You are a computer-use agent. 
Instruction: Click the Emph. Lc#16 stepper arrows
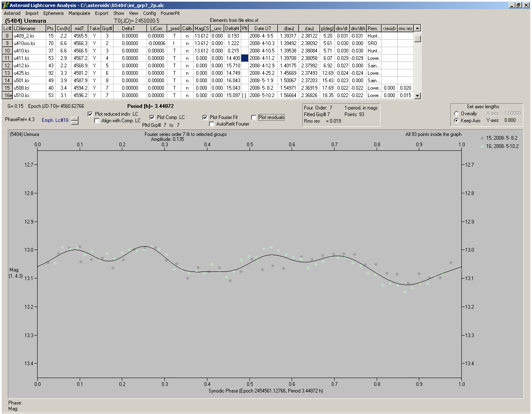pos(74,121)
